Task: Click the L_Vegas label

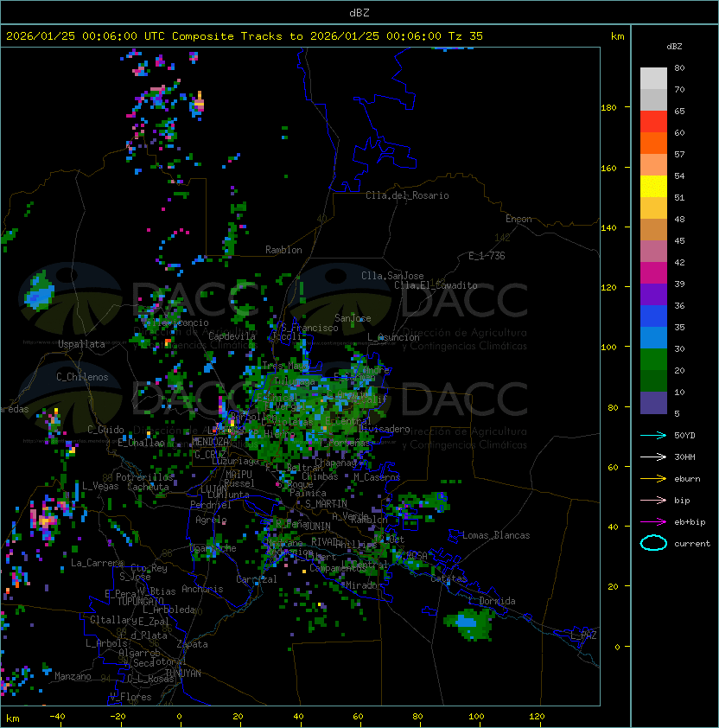Action: [x=100, y=486]
